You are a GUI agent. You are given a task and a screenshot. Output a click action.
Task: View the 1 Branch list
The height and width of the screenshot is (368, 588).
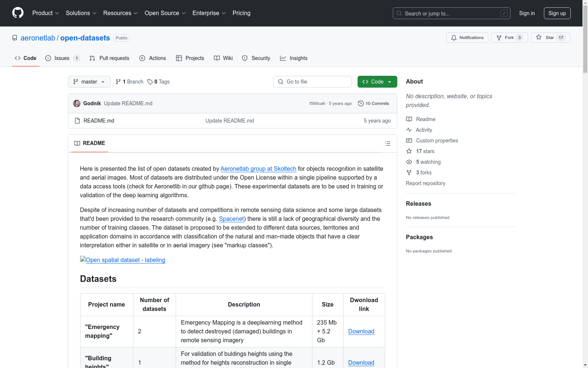coord(129,82)
